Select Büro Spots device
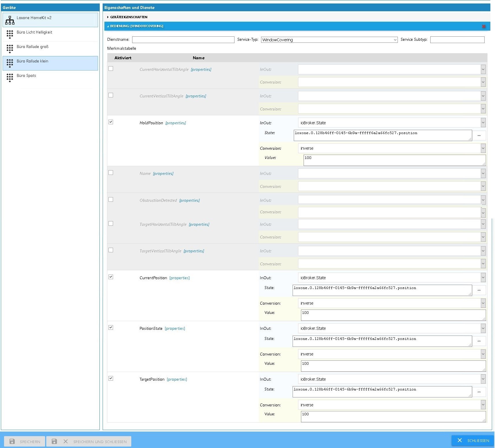Viewport: 495px width, 448px height. [50, 78]
